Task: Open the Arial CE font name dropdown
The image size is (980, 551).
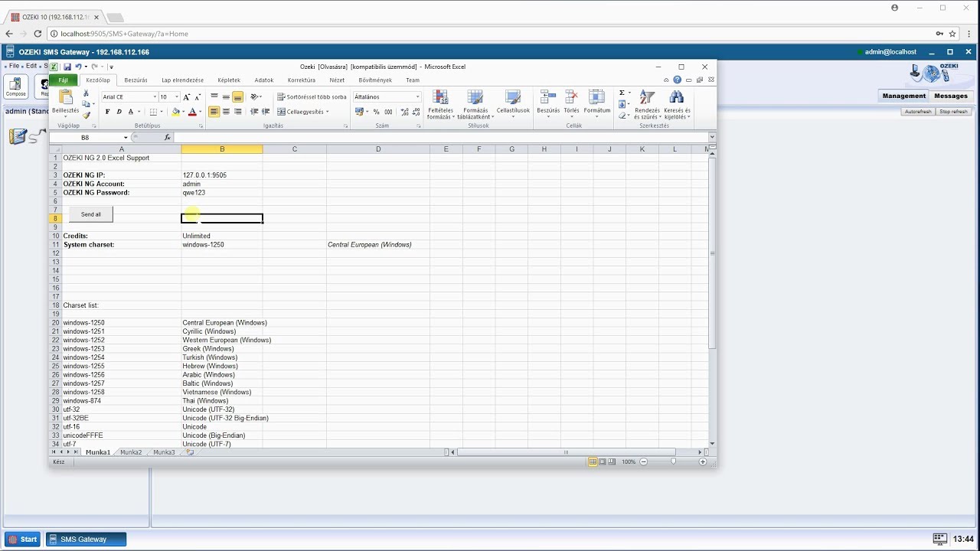Action: pos(155,97)
